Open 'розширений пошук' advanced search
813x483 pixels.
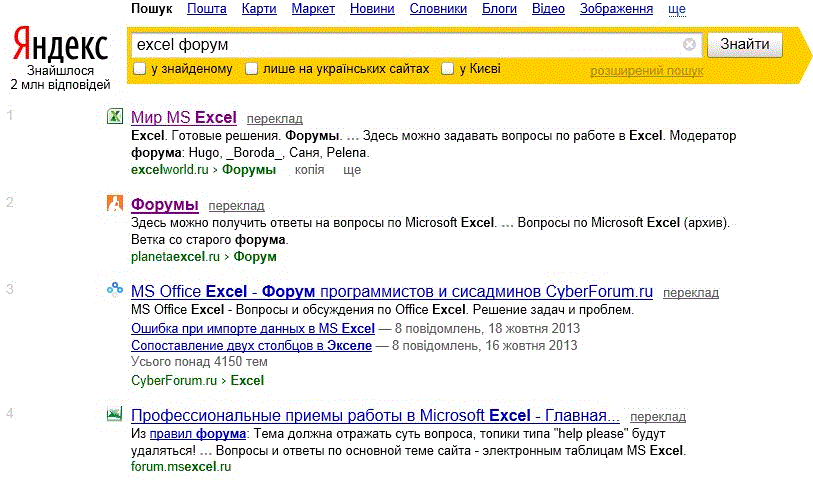pyautogui.click(x=647, y=71)
